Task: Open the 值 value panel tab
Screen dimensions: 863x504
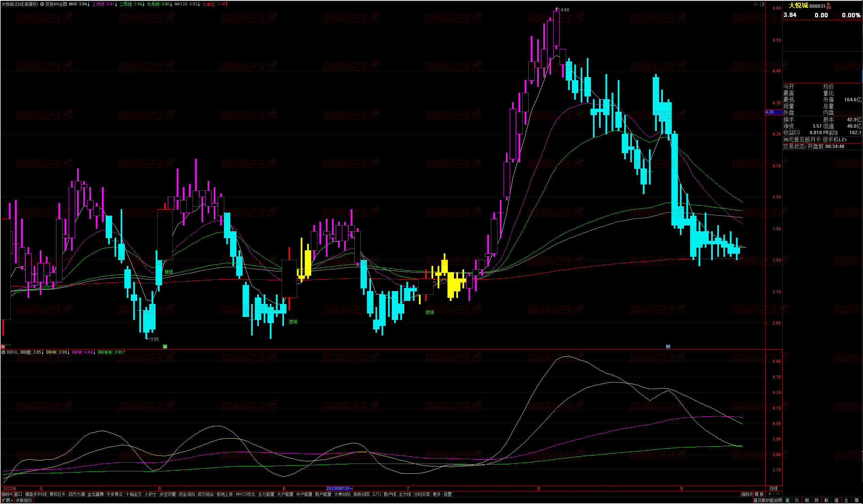Action: 836,500
